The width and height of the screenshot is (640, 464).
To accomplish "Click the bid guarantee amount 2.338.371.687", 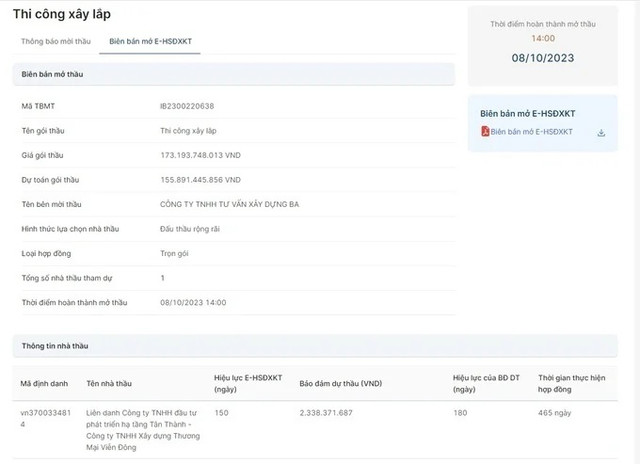I will pos(326,412).
